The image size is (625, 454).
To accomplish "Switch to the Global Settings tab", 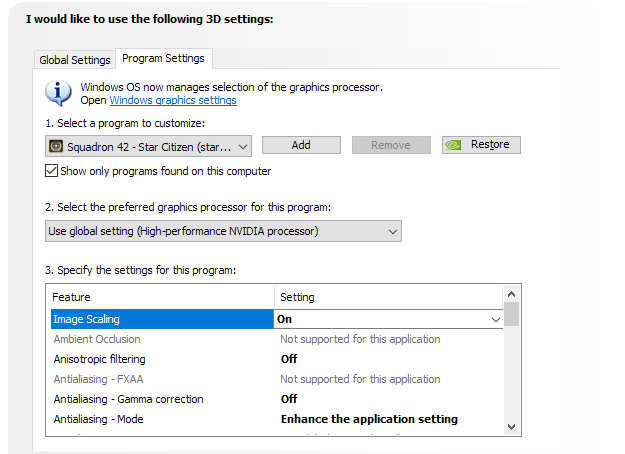I will [75, 60].
